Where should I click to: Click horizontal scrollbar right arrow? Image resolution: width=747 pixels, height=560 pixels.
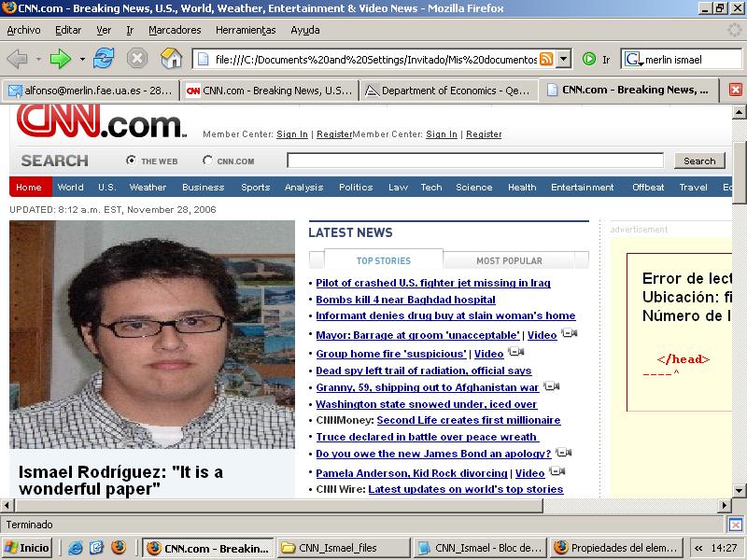tap(725, 505)
